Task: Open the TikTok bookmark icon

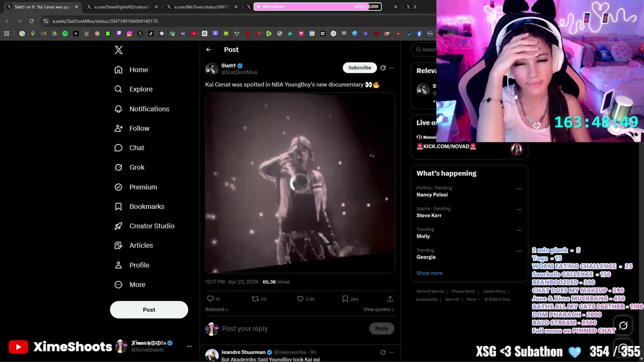Action: [151, 34]
